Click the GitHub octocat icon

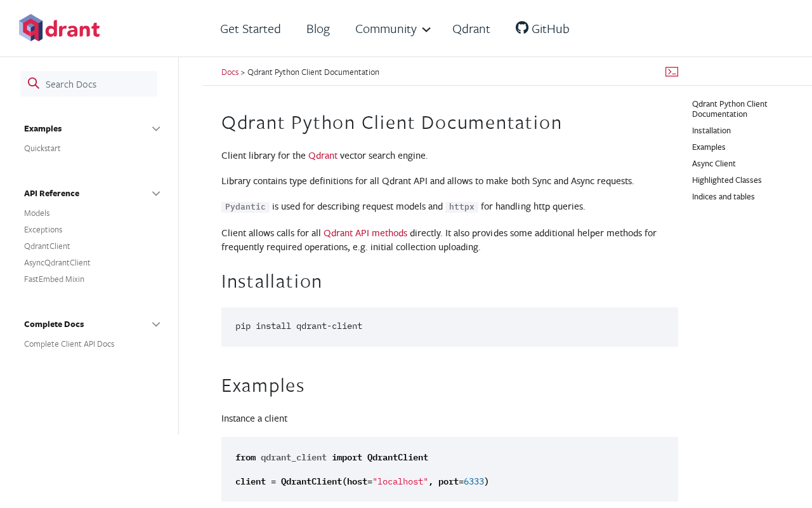tap(522, 27)
